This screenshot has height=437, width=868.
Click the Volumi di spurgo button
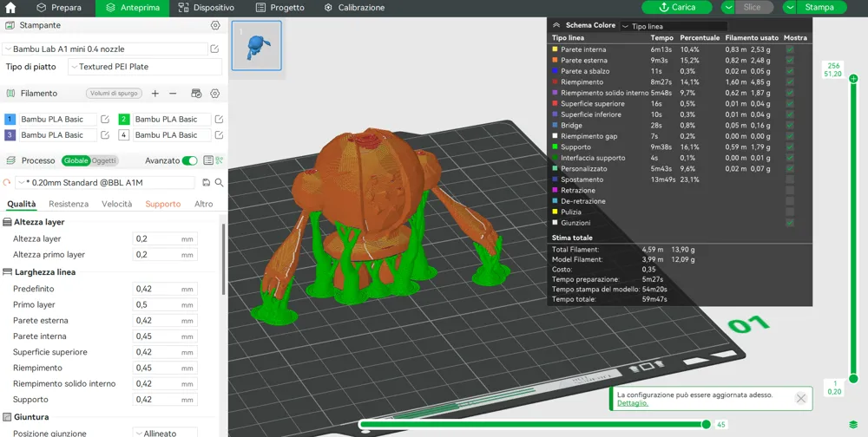[x=114, y=94]
